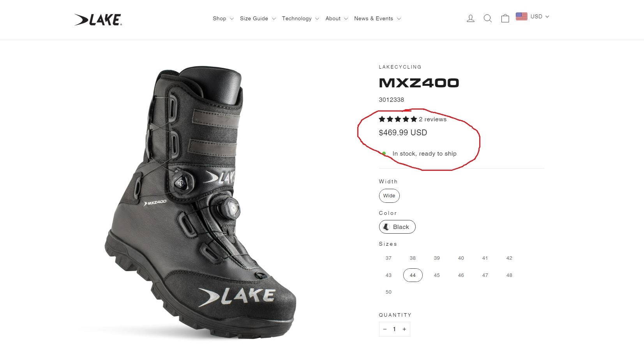
Task: Open the 2 reviews link
Action: pyautogui.click(x=432, y=119)
